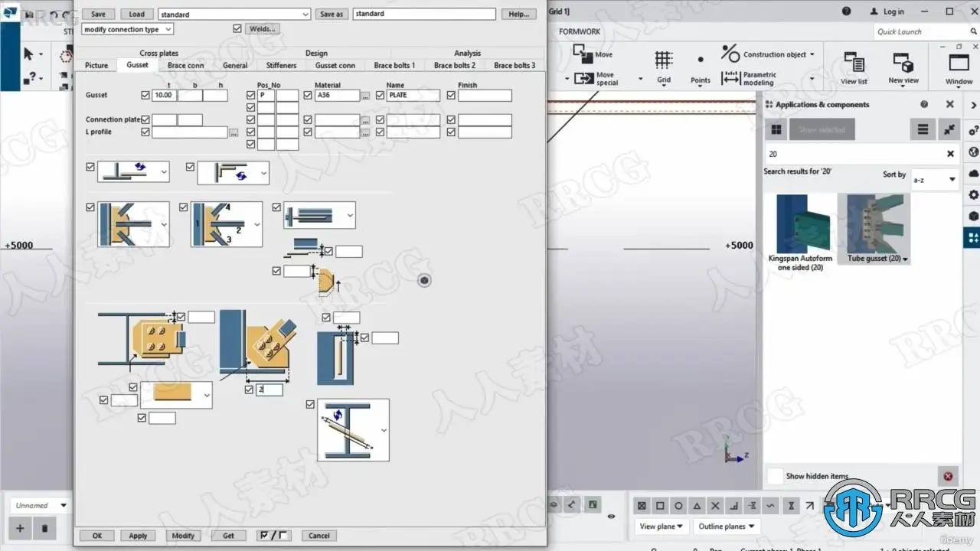The width and height of the screenshot is (980, 551).
Task: Open the View plane dropdown
Action: [661, 527]
